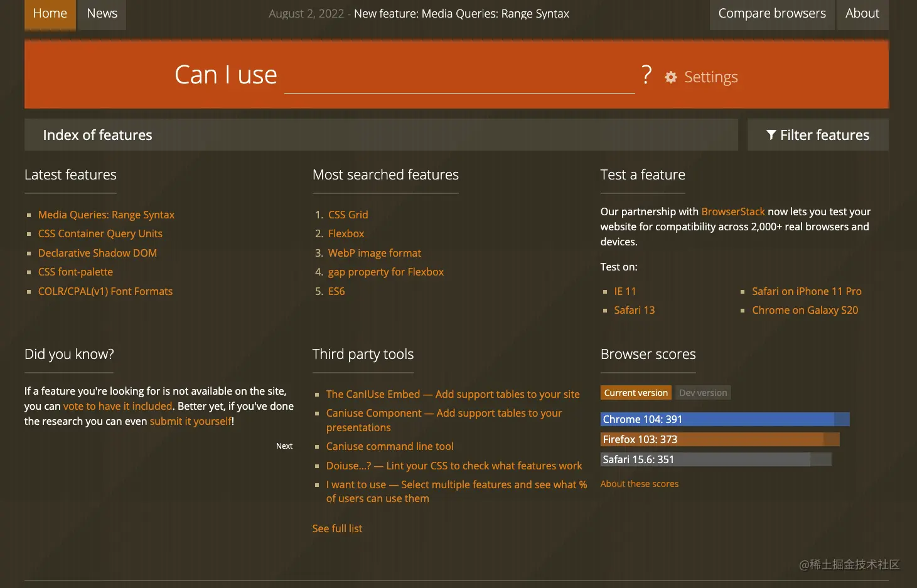Screen dimensions: 917x588
Task: Open COLR/CPAL(v1) Font Formats feature
Action: [105, 291]
